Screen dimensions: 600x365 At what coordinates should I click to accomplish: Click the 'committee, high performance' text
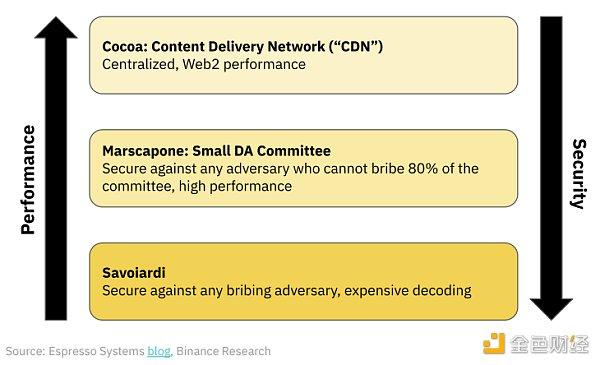tap(197, 186)
